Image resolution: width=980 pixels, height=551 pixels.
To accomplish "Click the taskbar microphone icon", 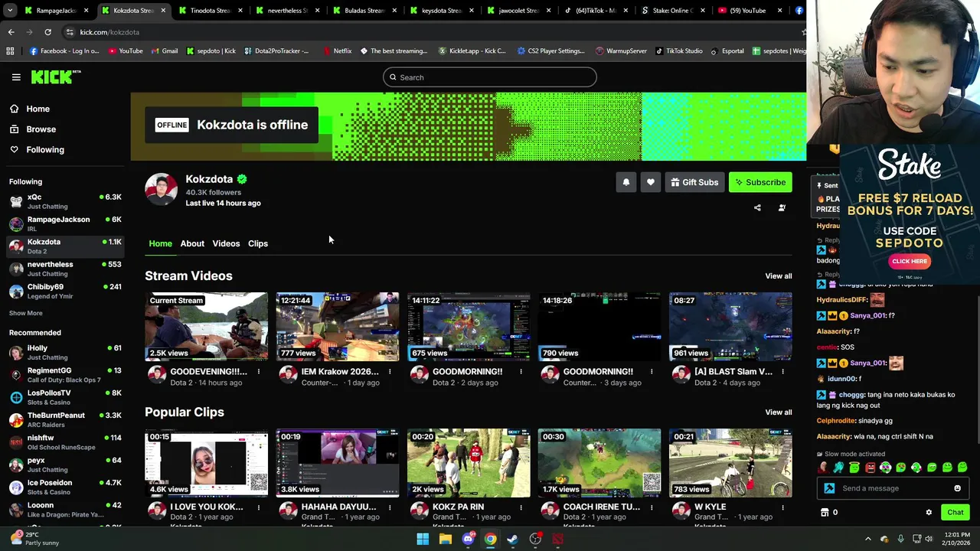I will [900, 539].
